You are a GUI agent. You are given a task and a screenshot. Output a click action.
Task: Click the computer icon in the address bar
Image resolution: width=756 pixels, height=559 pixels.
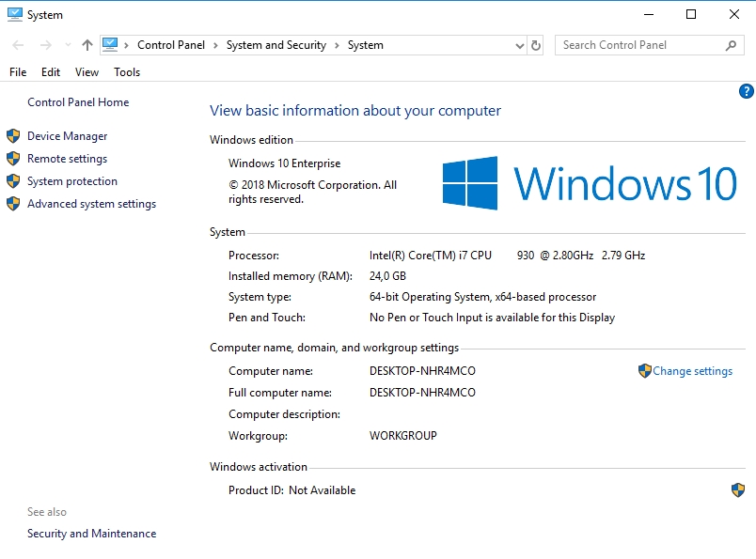[110, 45]
